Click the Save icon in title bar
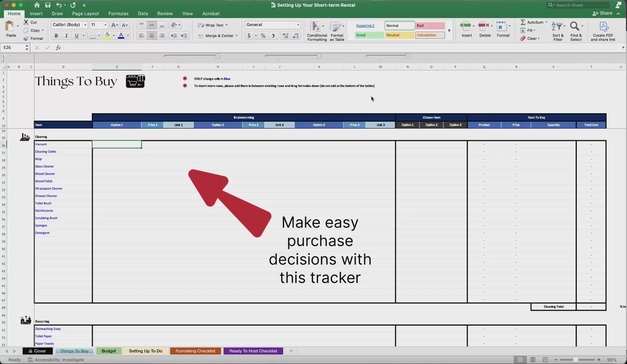 click(x=48, y=5)
